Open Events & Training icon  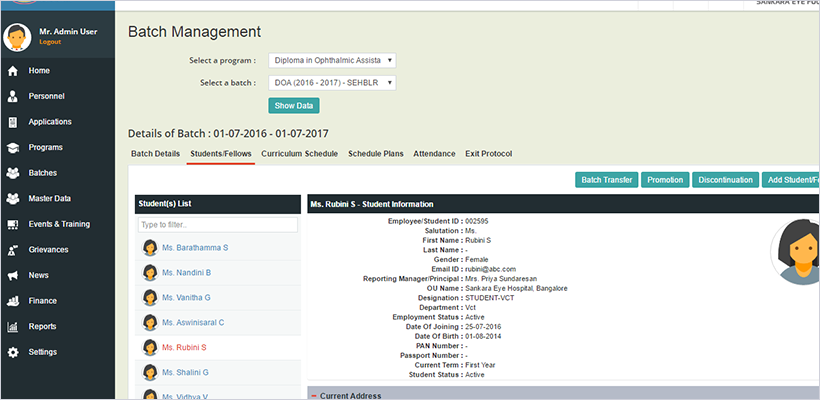(13, 224)
